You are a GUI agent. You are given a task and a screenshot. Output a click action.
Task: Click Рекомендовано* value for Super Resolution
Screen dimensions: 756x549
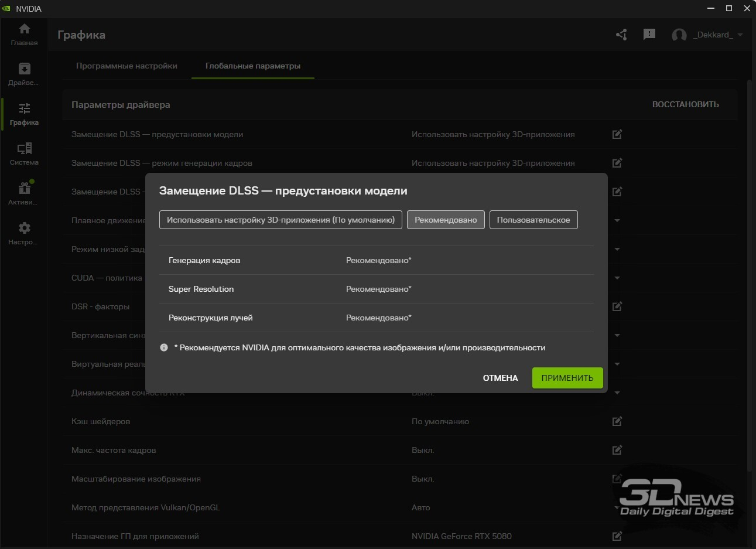pyautogui.click(x=379, y=289)
